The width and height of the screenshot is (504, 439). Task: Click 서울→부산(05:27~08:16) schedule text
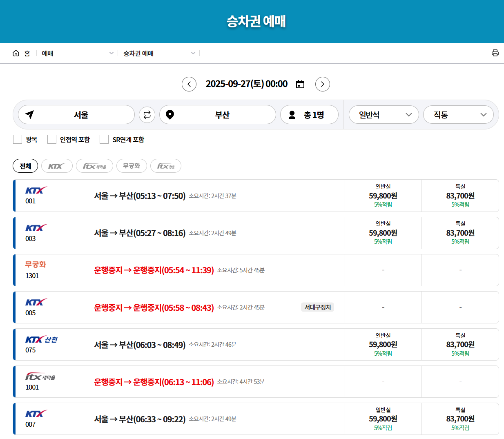point(140,233)
